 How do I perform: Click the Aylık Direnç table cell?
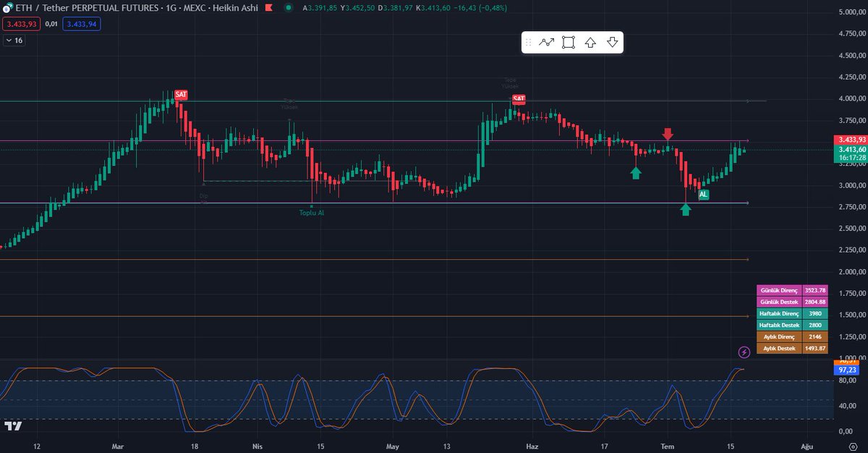[x=780, y=337]
